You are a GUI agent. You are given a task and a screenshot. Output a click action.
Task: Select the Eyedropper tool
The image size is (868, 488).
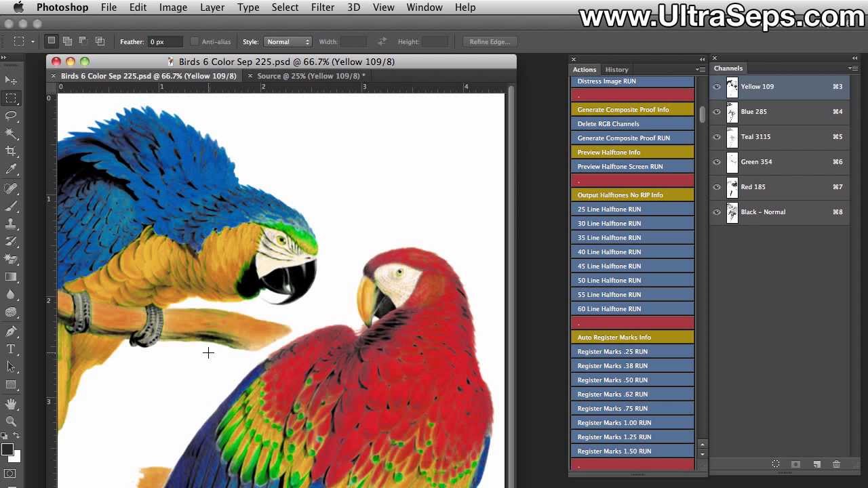[x=11, y=169]
